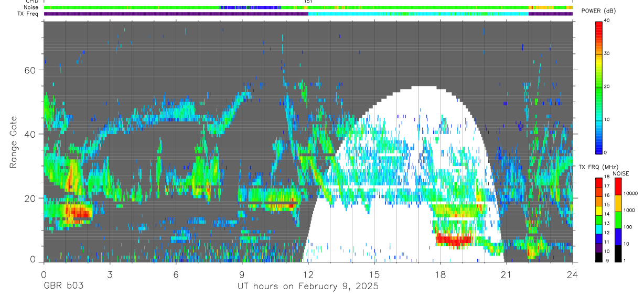This screenshot has width=644, height=297.
Task: Click the Noise status strip above plot
Action: coord(308,7)
